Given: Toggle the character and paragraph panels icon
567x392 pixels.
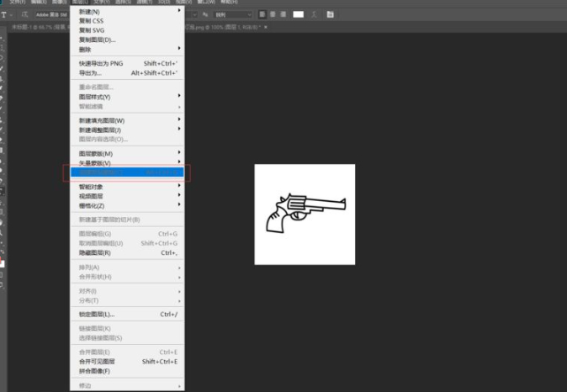Looking at the screenshot, I should click(330, 14).
